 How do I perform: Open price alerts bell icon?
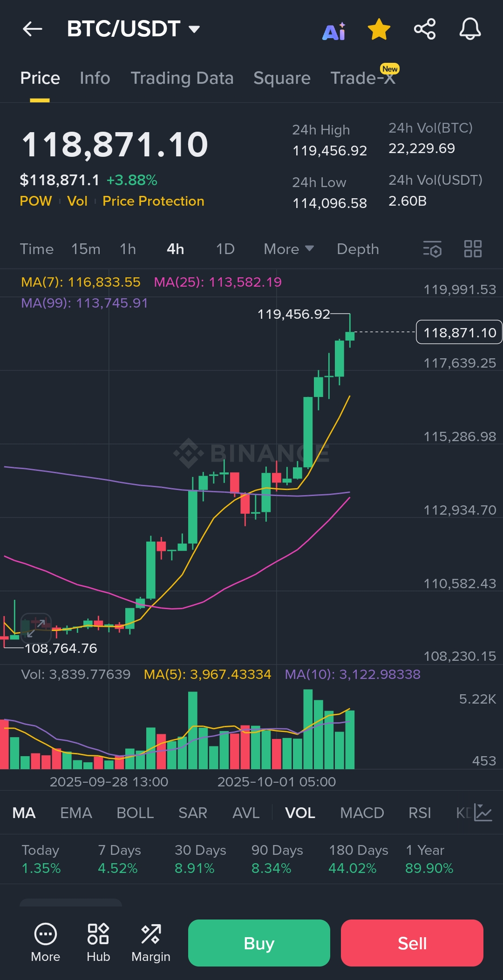470,29
